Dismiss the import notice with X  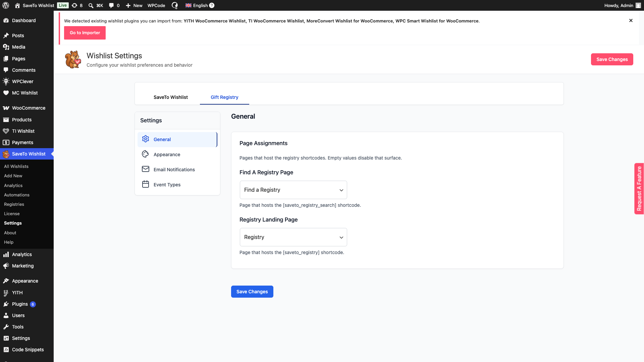tap(631, 20)
